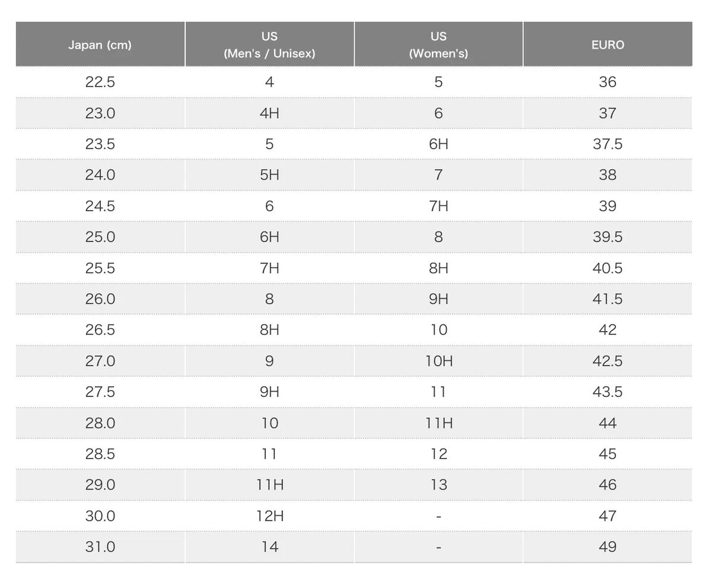This screenshot has width=712, height=588.
Task: Select the 10H women's size cell
Action: point(438,361)
